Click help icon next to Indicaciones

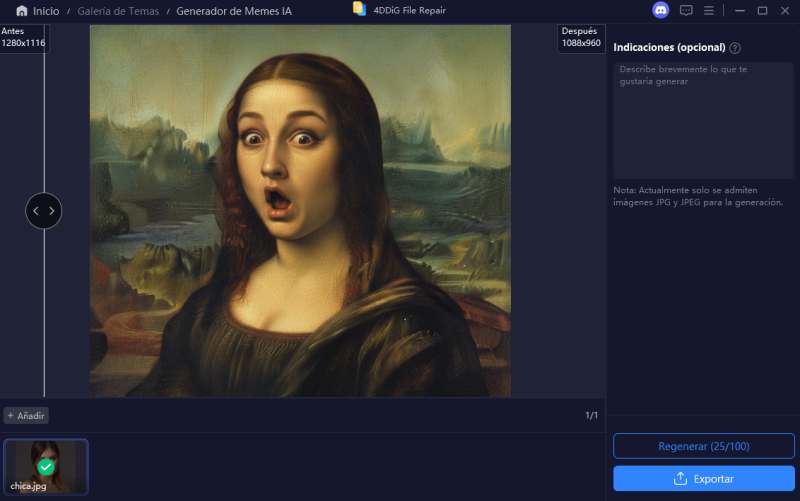pyautogui.click(x=735, y=48)
